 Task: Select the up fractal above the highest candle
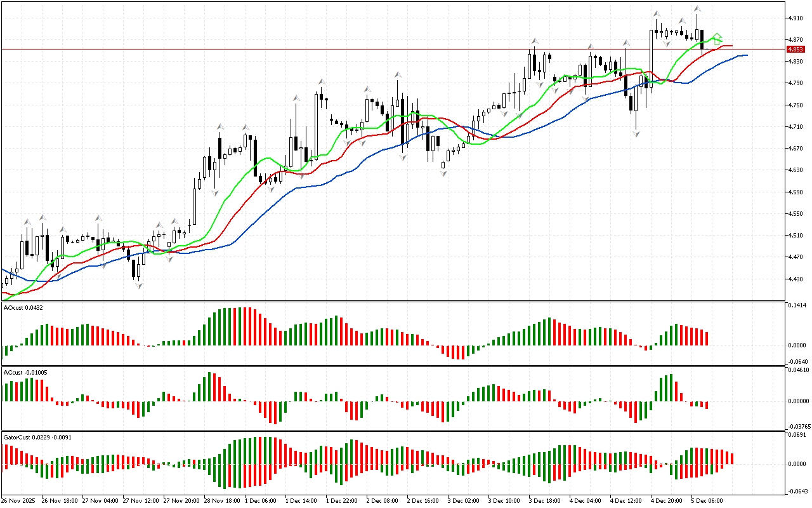(x=697, y=9)
